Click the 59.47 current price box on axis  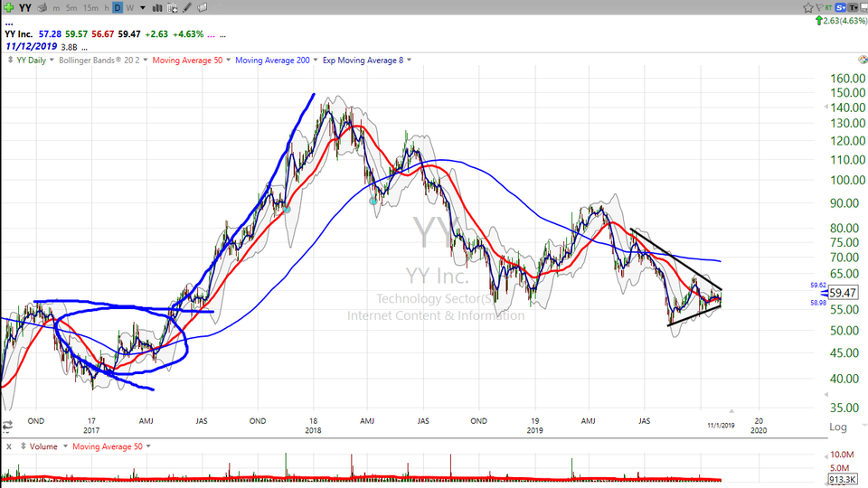(x=843, y=293)
